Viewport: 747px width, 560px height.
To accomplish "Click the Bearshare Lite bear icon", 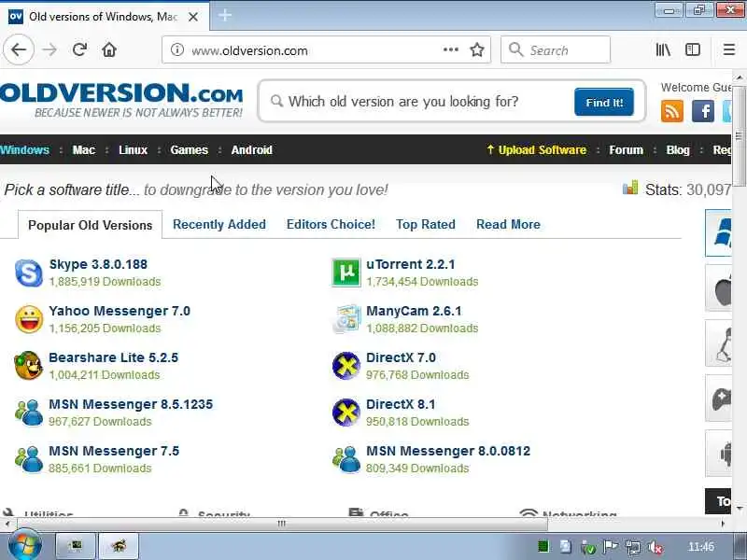I will (28, 366).
